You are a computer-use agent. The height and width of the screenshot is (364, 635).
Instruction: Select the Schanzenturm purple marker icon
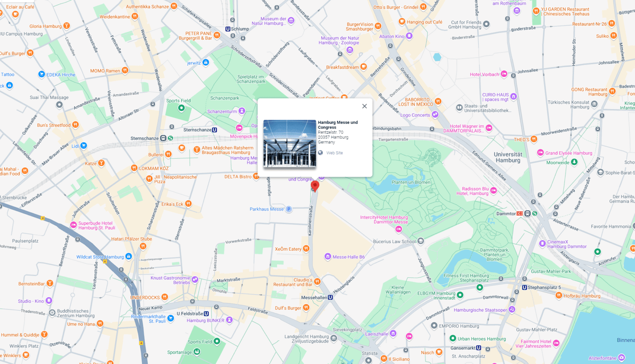coord(242,111)
